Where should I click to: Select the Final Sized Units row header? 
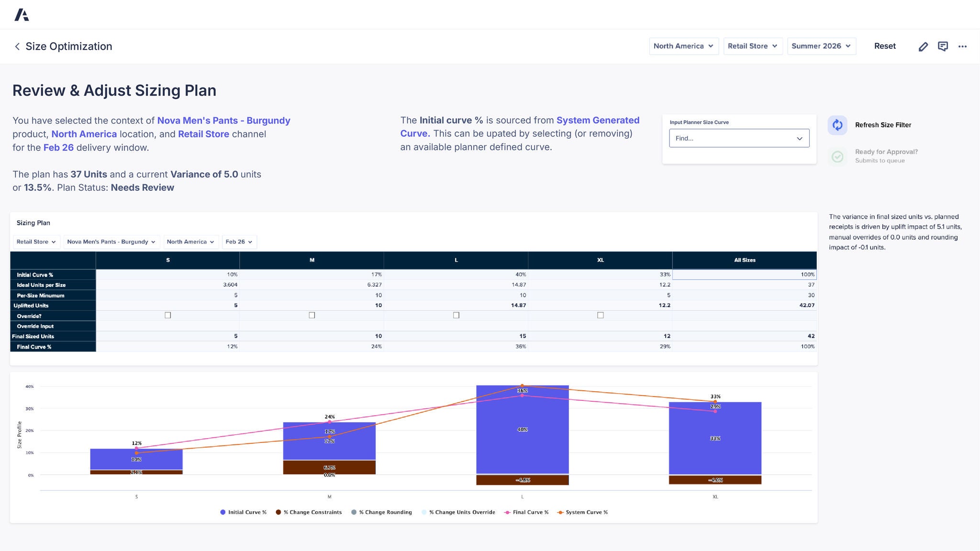53,337
